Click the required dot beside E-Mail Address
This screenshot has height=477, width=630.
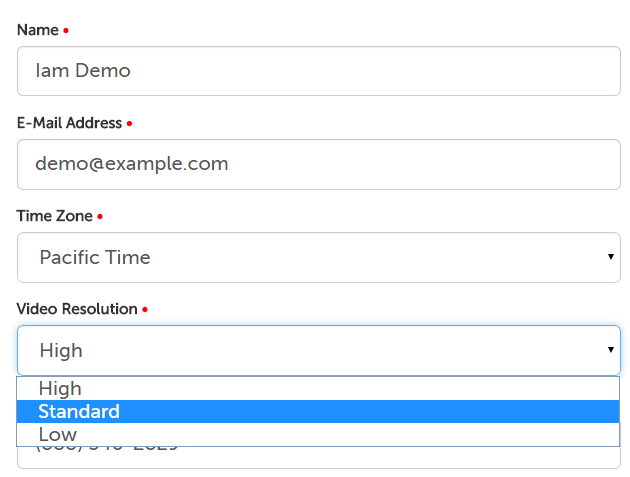(129, 124)
